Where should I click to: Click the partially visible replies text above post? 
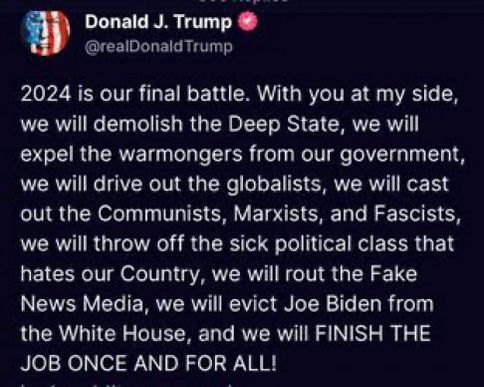243,1
